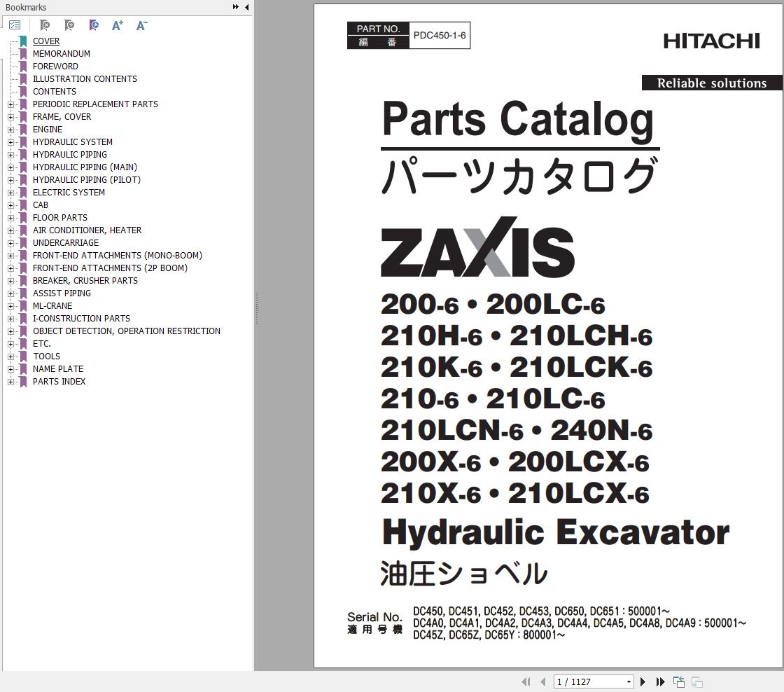Expand the CAB bookmark node
Image resolution: width=784 pixels, height=692 pixels.
(11, 205)
